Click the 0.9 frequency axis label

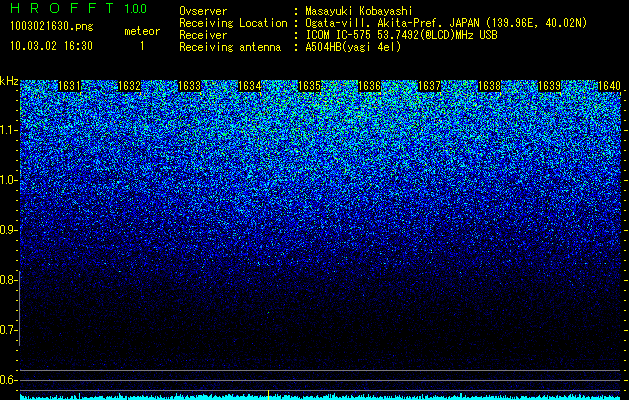(8, 230)
